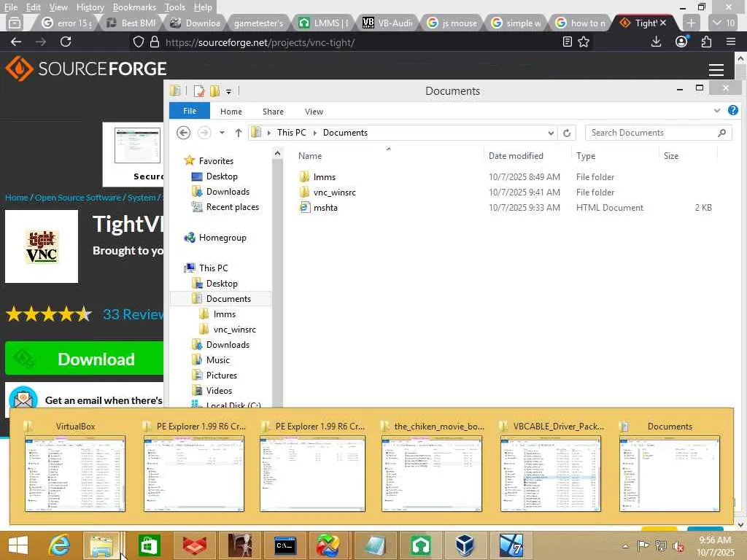Select Favorites in navigation pane
The width and height of the screenshot is (747, 560).
(x=216, y=161)
